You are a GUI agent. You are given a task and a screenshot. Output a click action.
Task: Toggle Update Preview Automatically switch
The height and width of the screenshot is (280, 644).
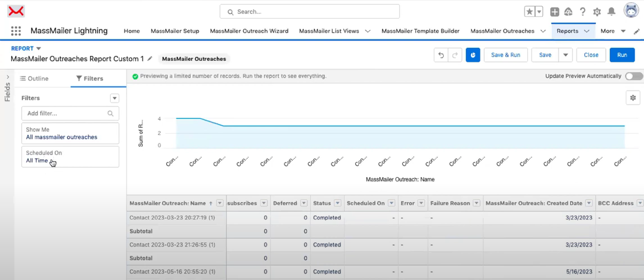(x=634, y=76)
